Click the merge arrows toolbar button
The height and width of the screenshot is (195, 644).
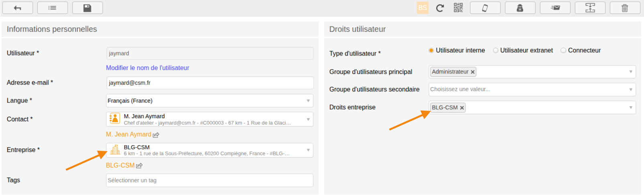point(590,8)
